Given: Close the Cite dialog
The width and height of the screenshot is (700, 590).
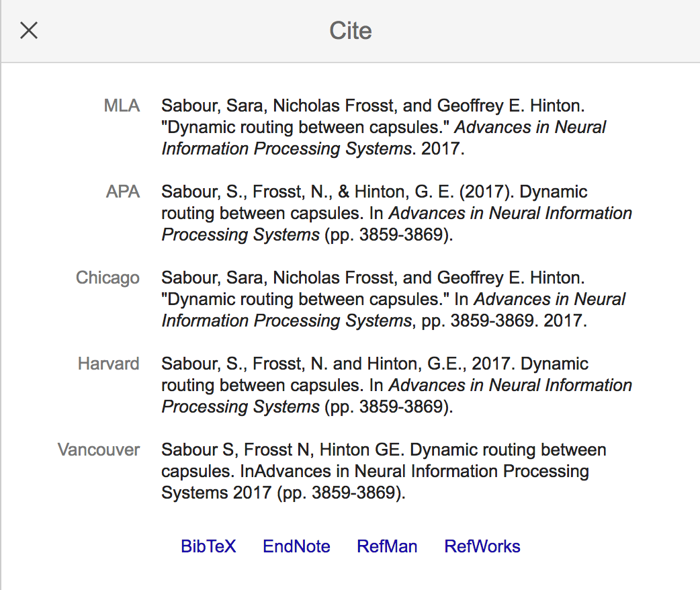Looking at the screenshot, I should 29,30.
